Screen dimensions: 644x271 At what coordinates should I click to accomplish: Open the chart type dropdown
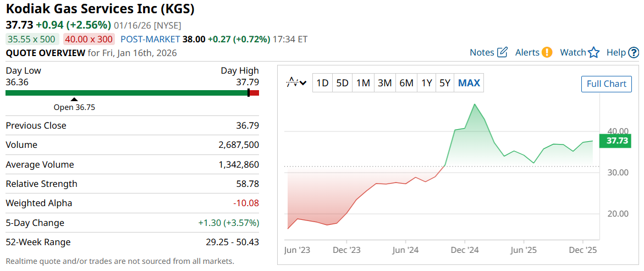click(296, 83)
